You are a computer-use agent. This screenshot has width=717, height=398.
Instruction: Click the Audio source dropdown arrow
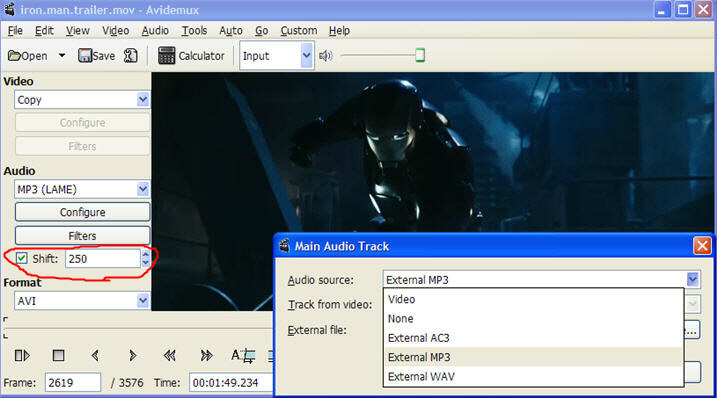pyautogui.click(x=693, y=279)
